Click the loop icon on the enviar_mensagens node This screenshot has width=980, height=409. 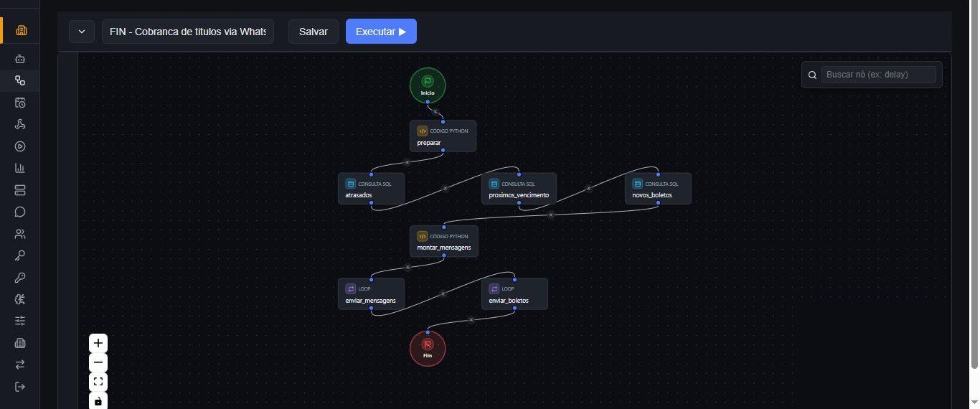coord(351,288)
